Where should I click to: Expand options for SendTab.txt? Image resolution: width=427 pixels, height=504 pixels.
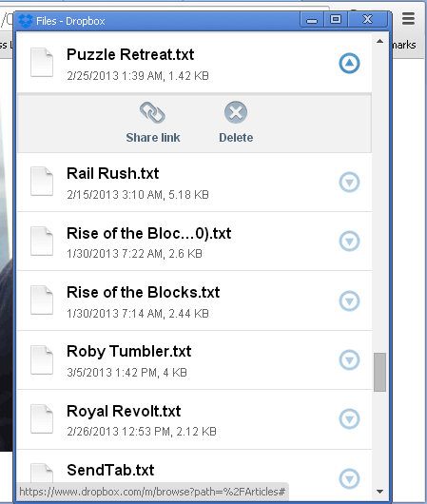[349, 478]
